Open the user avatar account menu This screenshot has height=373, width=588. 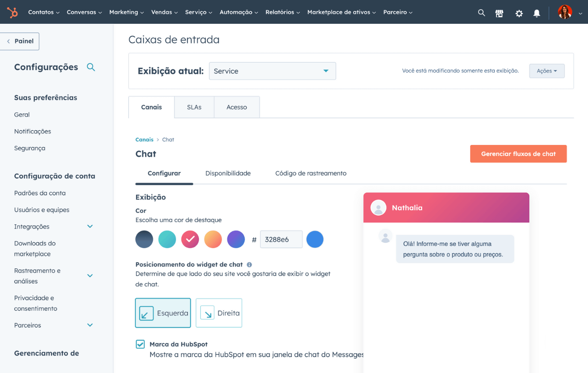[x=570, y=12]
